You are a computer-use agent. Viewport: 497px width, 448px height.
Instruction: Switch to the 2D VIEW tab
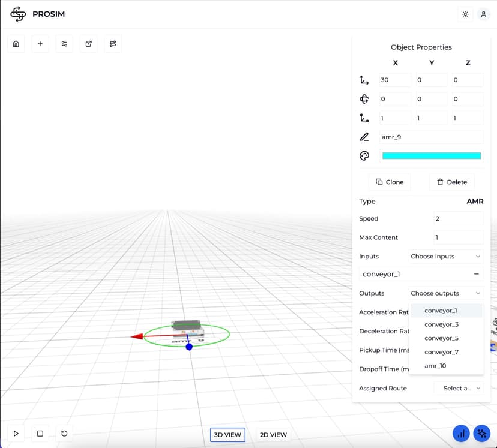pos(273,434)
